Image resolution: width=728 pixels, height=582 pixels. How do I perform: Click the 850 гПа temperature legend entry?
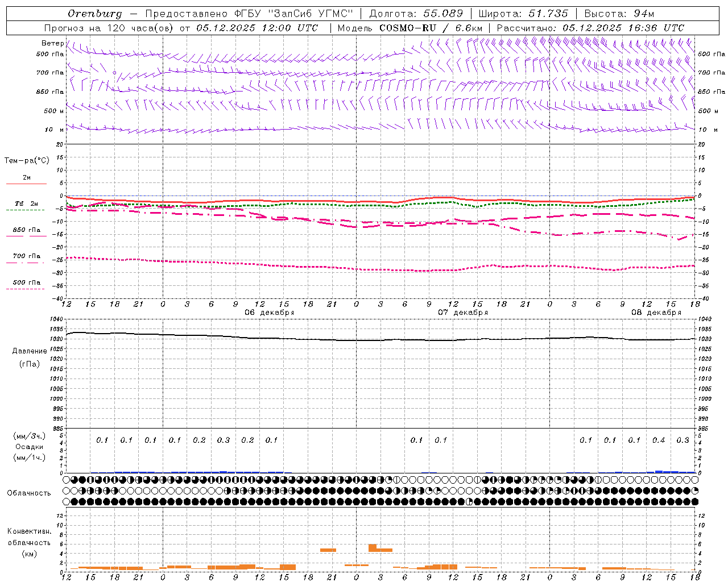27,230
